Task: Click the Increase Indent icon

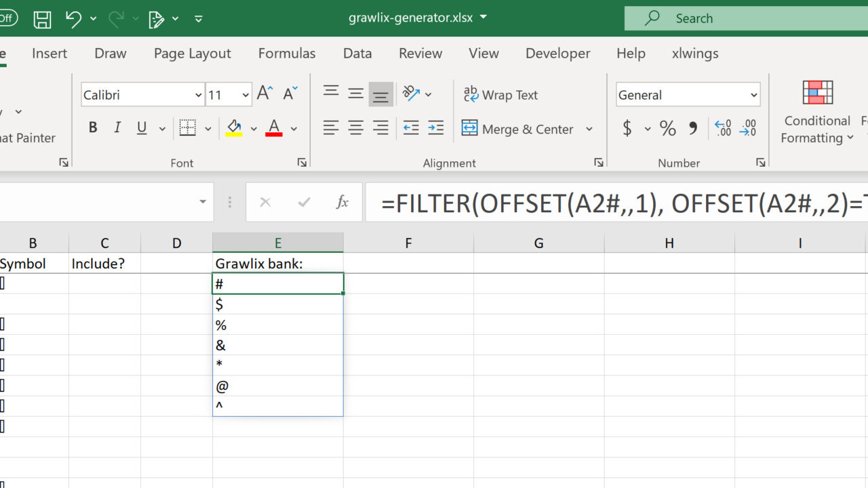Action: tap(436, 128)
